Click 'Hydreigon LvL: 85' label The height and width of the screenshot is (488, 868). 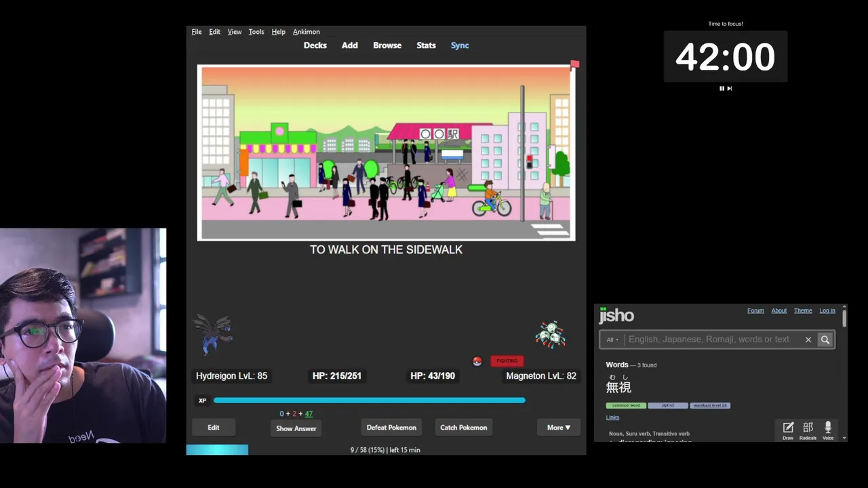pos(231,375)
